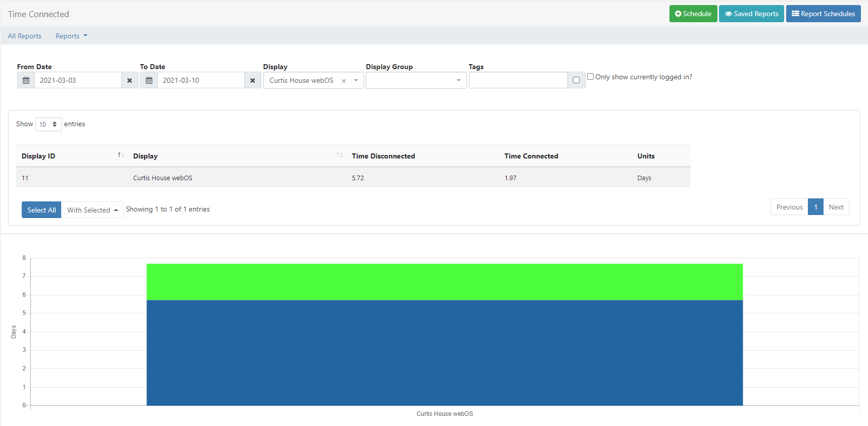868x426 pixels.
Task: Clear the To Date field with X
Action: [253, 80]
